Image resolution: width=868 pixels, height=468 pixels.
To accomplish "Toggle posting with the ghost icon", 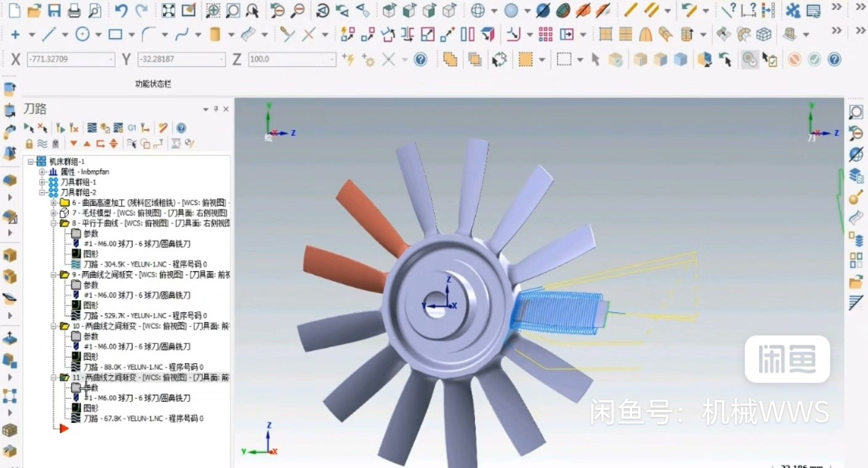I will click(x=56, y=144).
